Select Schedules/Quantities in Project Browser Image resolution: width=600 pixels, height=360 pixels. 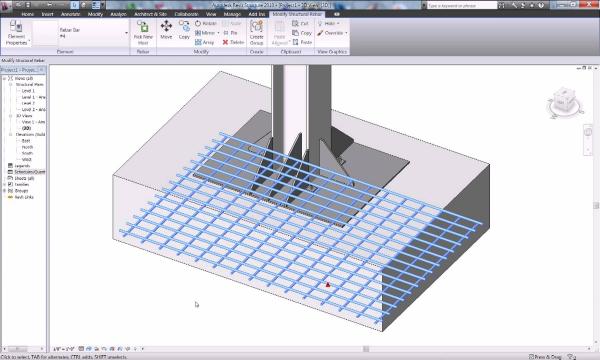[29, 172]
